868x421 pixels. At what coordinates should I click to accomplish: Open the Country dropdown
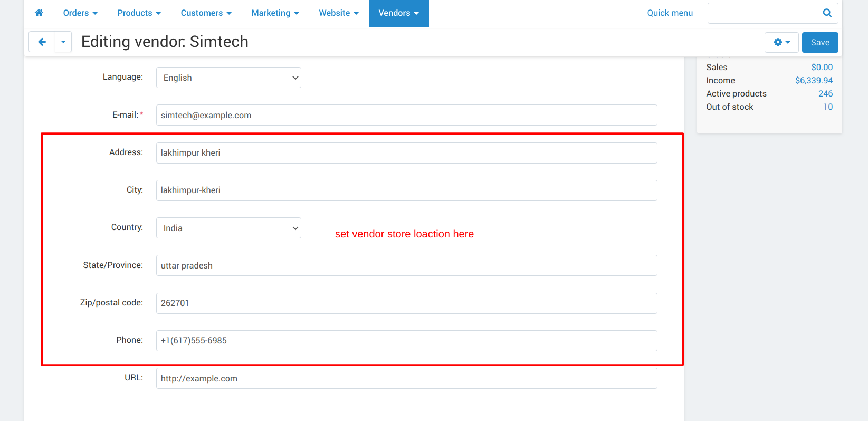228,228
